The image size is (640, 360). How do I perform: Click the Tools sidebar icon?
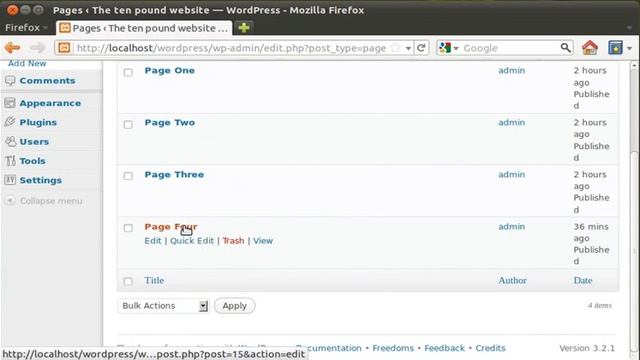[x=10, y=160]
